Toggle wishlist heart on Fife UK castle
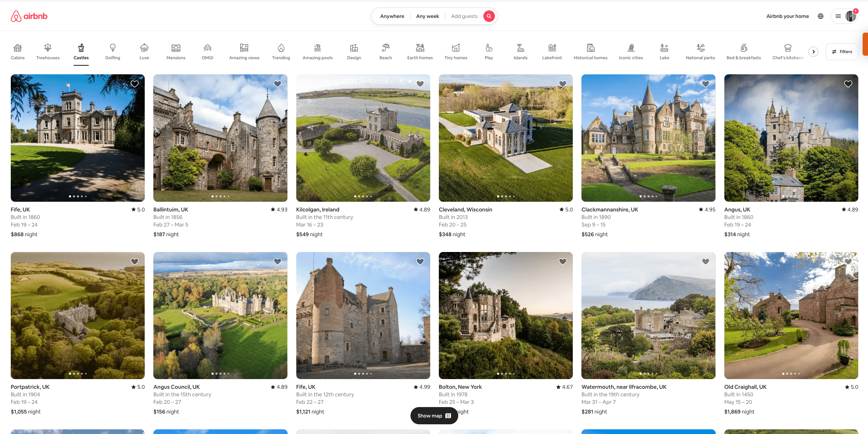This screenshot has width=868, height=434. tap(135, 84)
